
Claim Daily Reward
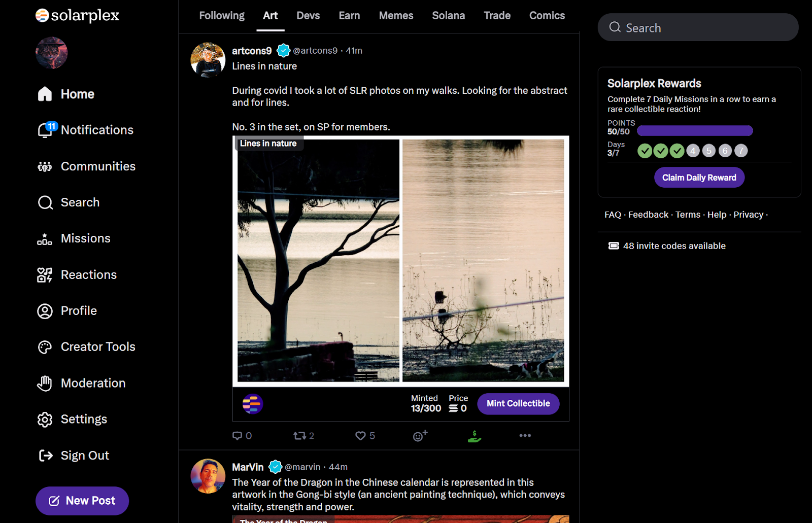coord(699,177)
